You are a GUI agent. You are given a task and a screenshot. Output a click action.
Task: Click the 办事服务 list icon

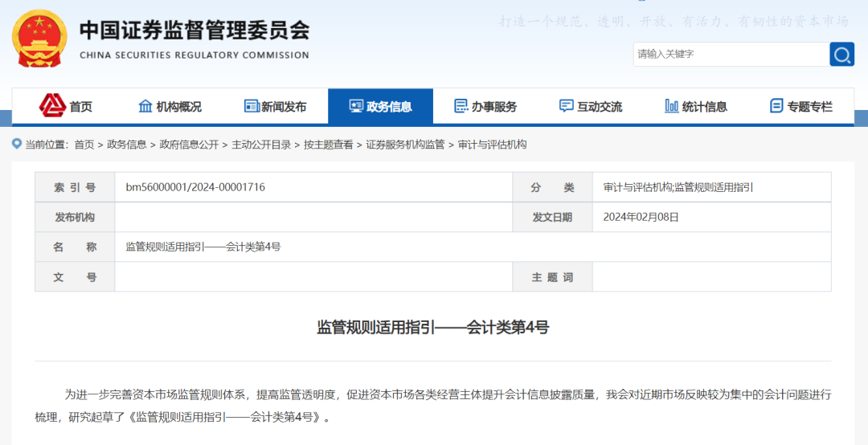(x=461, y=106)
